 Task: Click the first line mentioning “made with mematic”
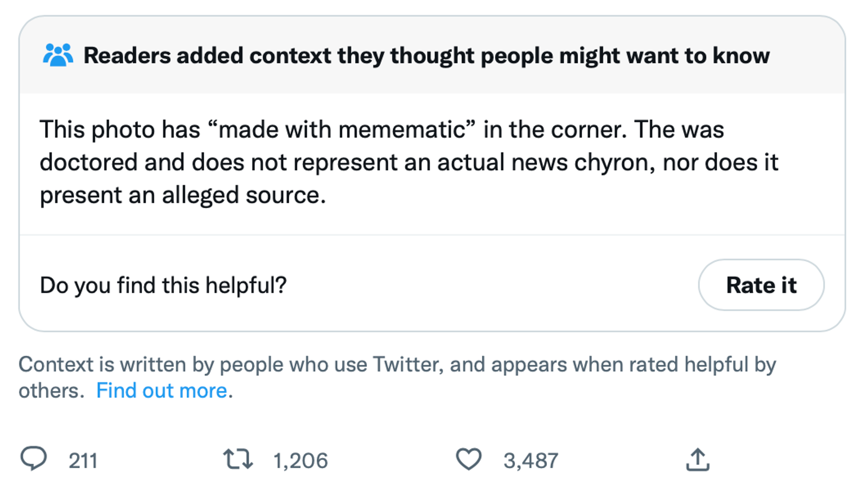381,130
